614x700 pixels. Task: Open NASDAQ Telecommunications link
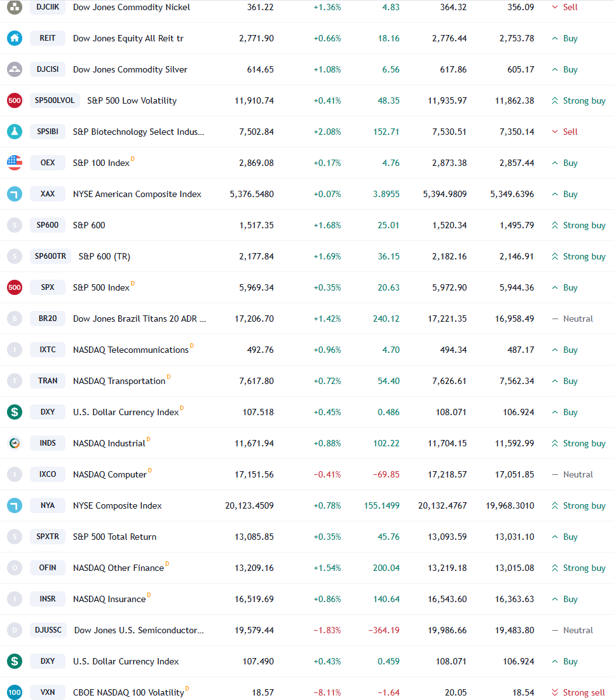coord(131,350)
